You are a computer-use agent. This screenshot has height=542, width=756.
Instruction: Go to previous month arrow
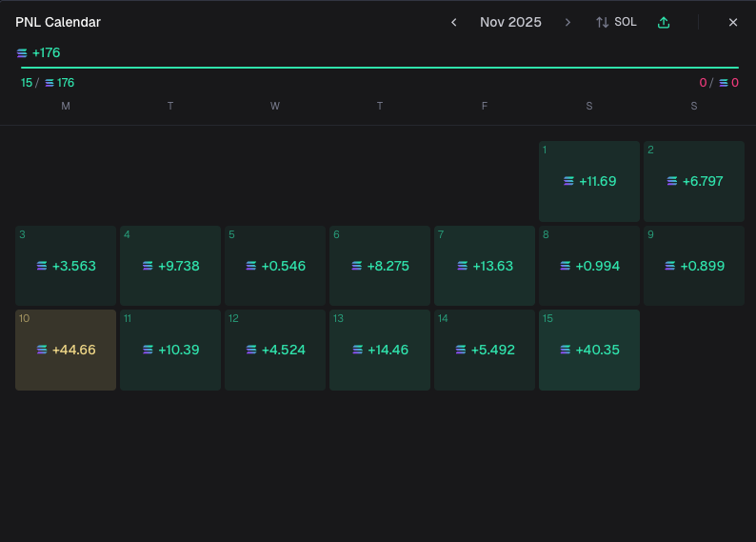pos(454,22)
